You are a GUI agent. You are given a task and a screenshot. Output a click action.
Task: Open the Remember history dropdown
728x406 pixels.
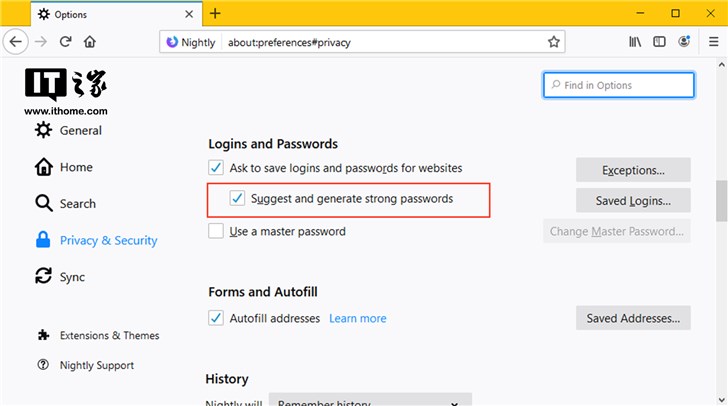click(x=370, y=401)
